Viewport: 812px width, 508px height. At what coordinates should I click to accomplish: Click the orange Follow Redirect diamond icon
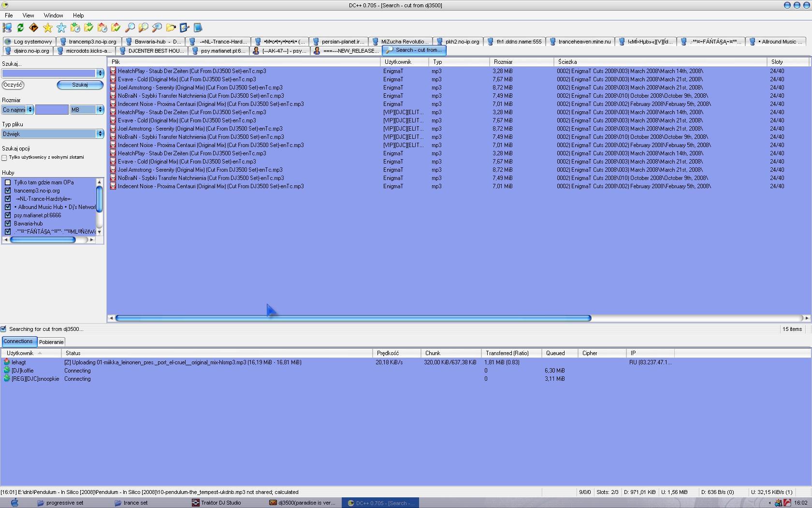pyautogui.click(x=34, y=28)
